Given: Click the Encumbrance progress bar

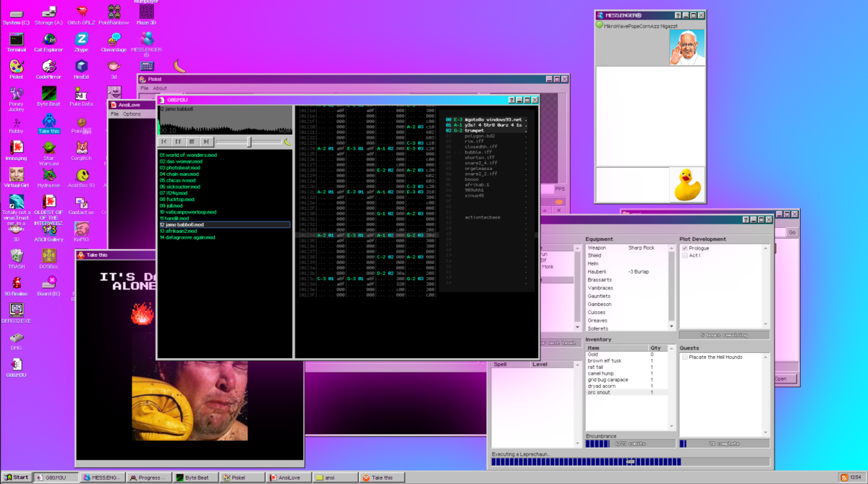Looking at the screenshot, I should tap(631, 443).
